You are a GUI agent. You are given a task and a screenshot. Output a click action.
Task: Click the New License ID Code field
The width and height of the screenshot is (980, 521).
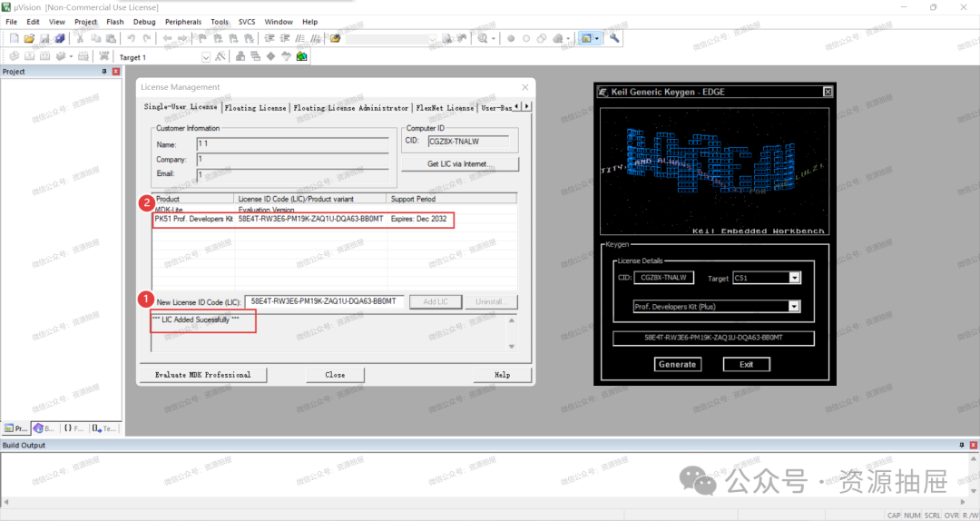click(x=324, y=301)
